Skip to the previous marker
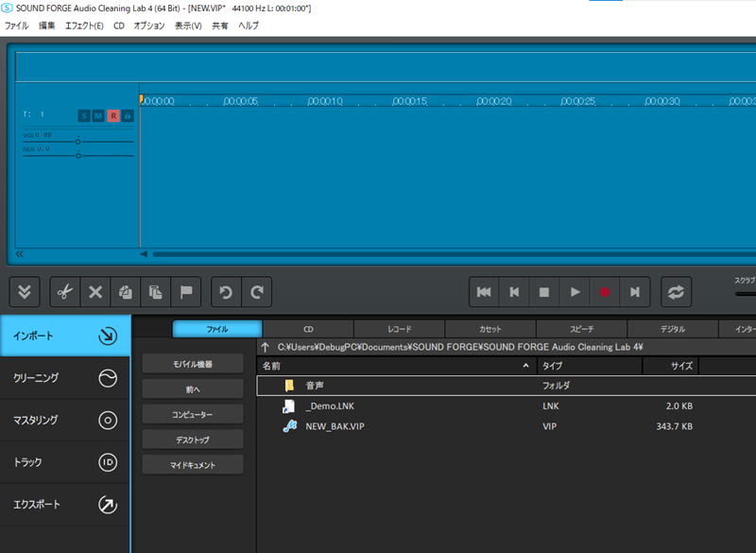Image resolution: width=756 pixels, height=553 pixels. 514,292
